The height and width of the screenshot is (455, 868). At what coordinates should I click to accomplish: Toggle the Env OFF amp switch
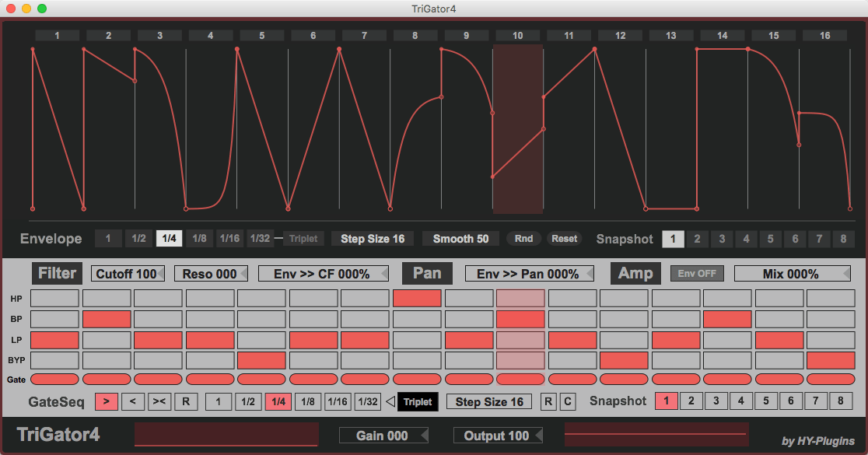coord(697,274)
